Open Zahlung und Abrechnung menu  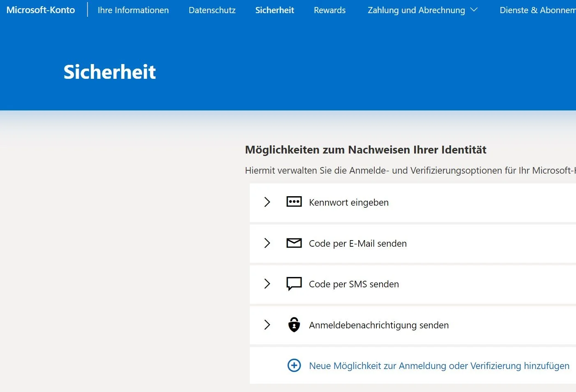[416, 10]
